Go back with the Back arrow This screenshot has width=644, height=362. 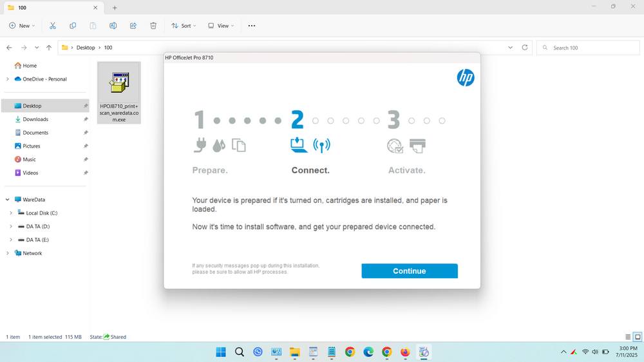pyautogui.click(x=9, y=48)
